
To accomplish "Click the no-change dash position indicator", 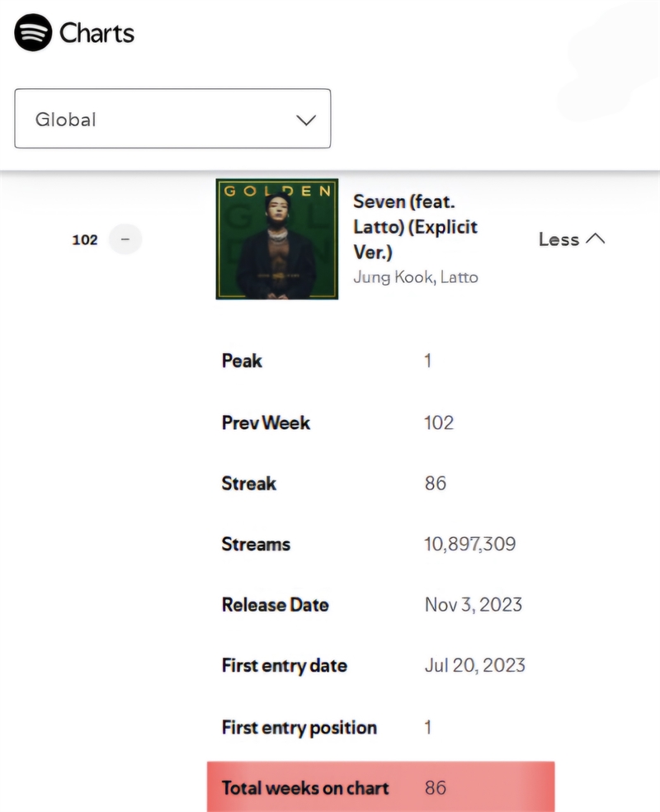I will click(x=125, y=239).
